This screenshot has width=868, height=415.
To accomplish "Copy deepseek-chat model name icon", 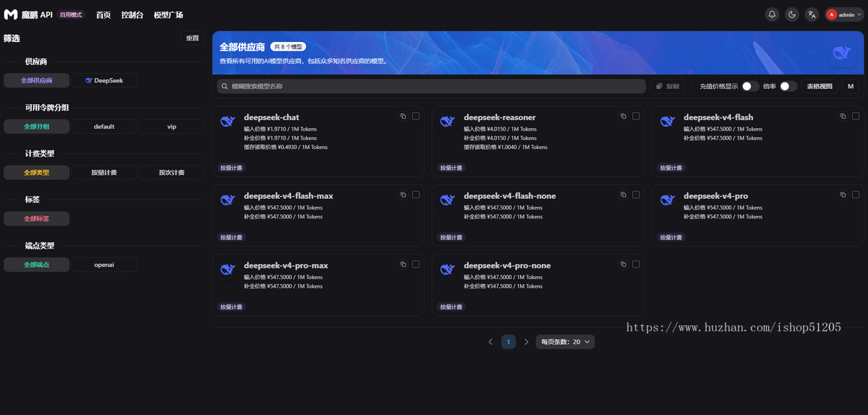I will click(404, 116).
